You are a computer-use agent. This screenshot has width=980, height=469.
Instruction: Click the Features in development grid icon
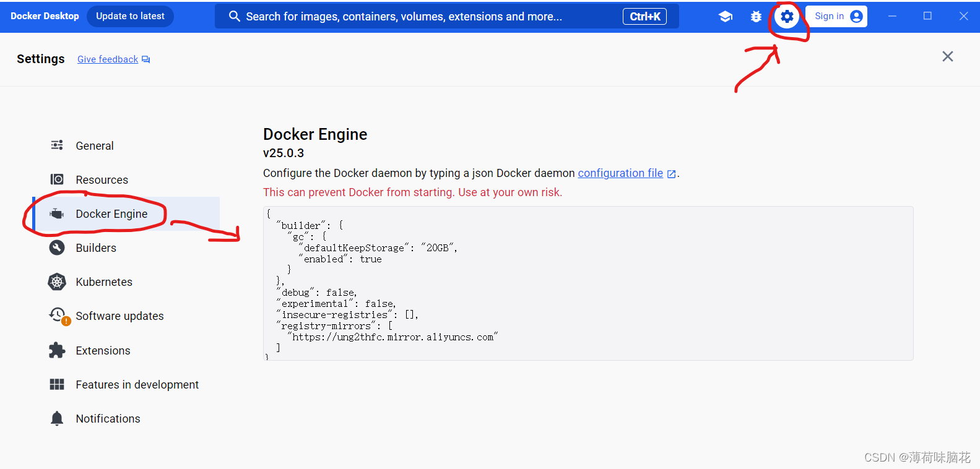[x=57, y=384]
